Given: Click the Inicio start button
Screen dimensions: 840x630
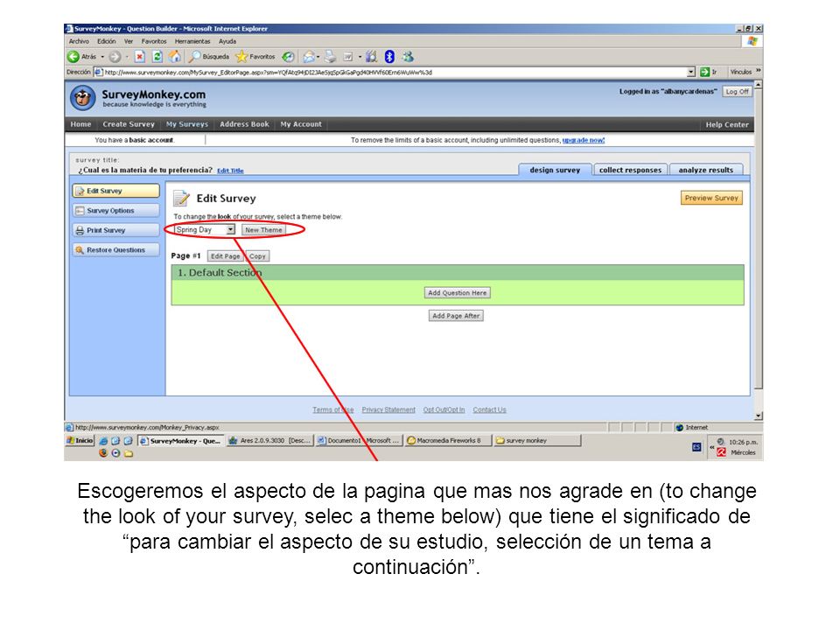Looking at the screenshot, I should point(80,441).
